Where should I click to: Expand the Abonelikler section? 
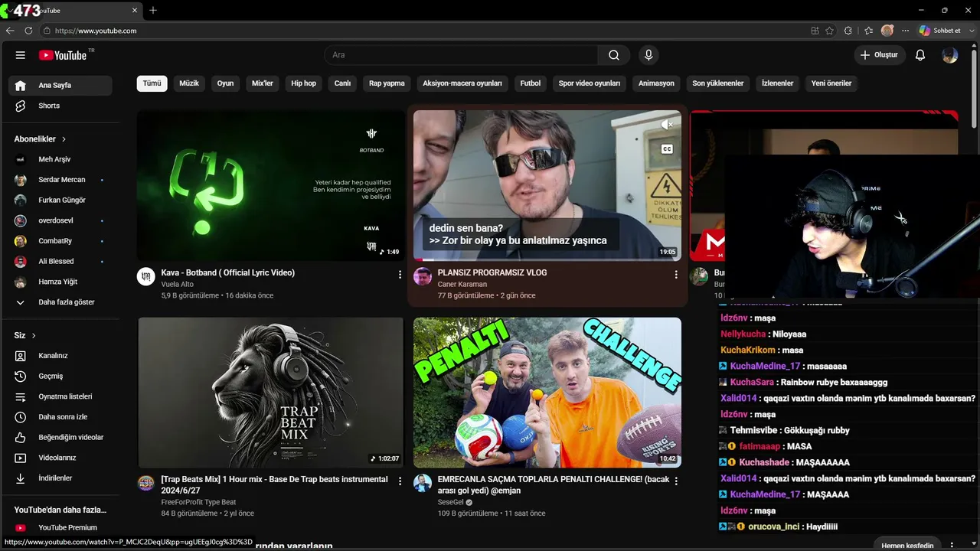coord(40,139)
